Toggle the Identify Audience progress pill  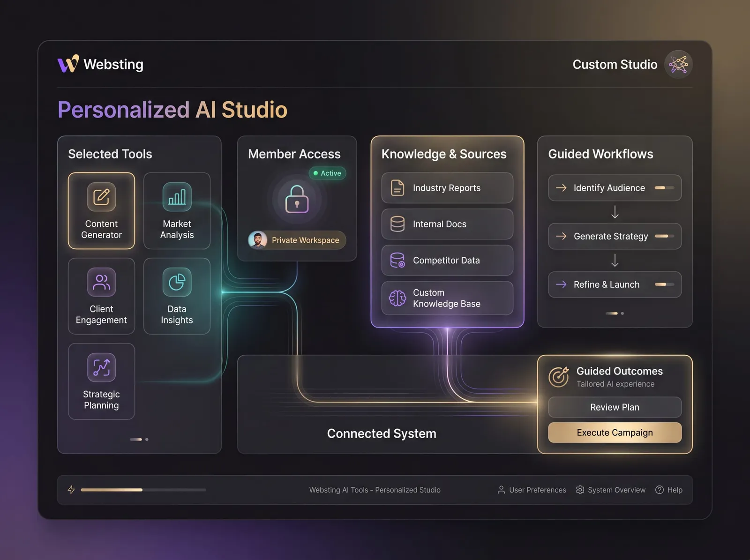tap(664, 188)
